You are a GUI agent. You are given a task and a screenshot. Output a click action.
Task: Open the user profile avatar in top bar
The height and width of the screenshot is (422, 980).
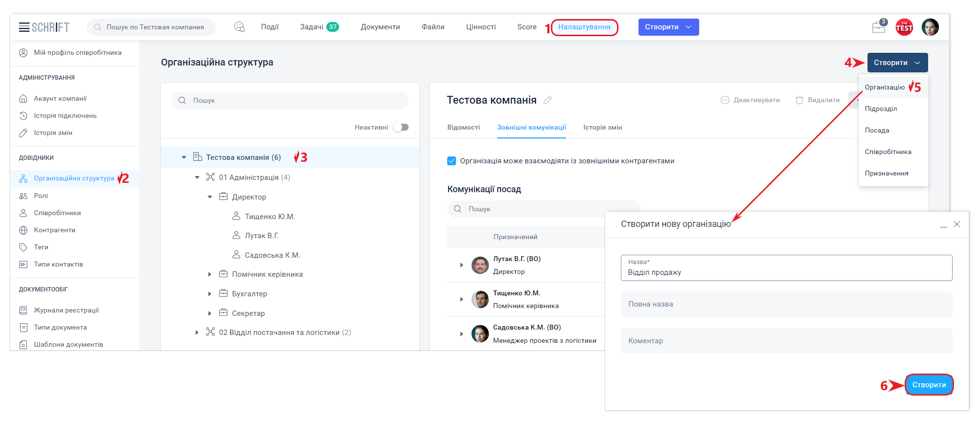(930, 27)
